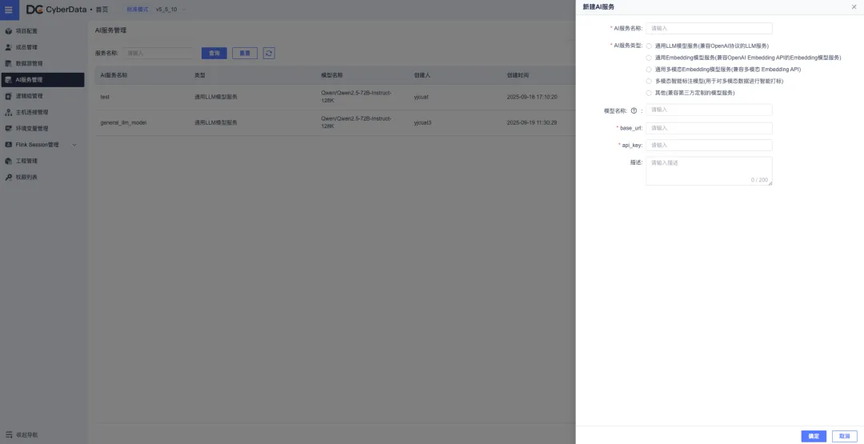Screen dimensions: 864x444
Task: Open 环境变量管理 in the sidebar
Action: [x=42, y=128]
